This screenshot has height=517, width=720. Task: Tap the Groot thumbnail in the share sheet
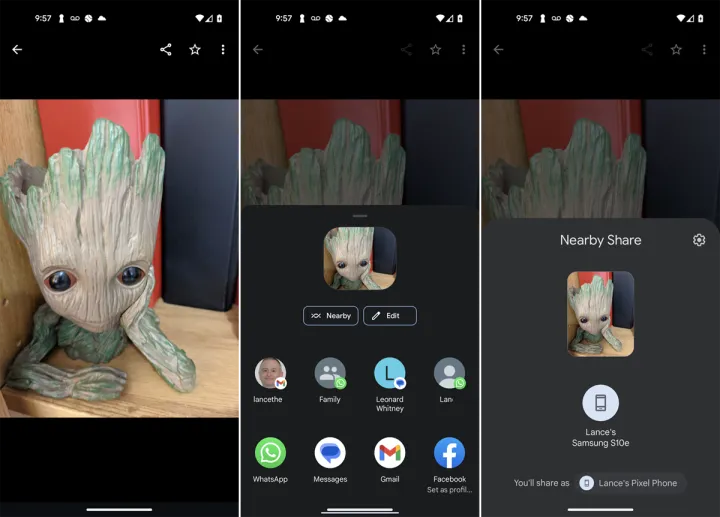pos(359,258)
